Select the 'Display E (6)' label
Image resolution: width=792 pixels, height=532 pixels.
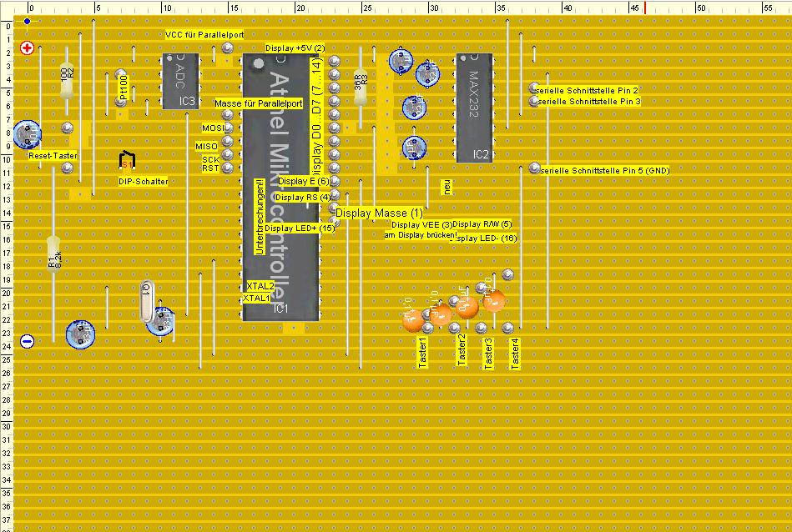304,181
